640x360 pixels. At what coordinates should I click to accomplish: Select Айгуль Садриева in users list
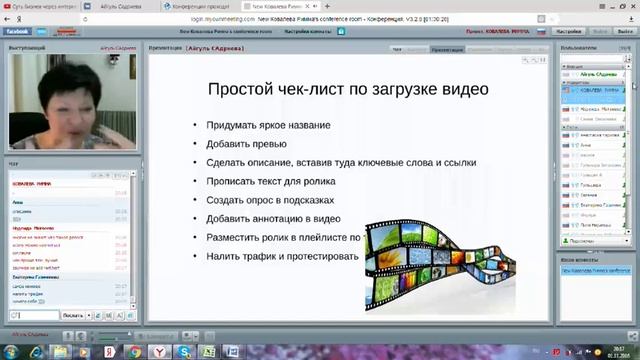[593, 74]
